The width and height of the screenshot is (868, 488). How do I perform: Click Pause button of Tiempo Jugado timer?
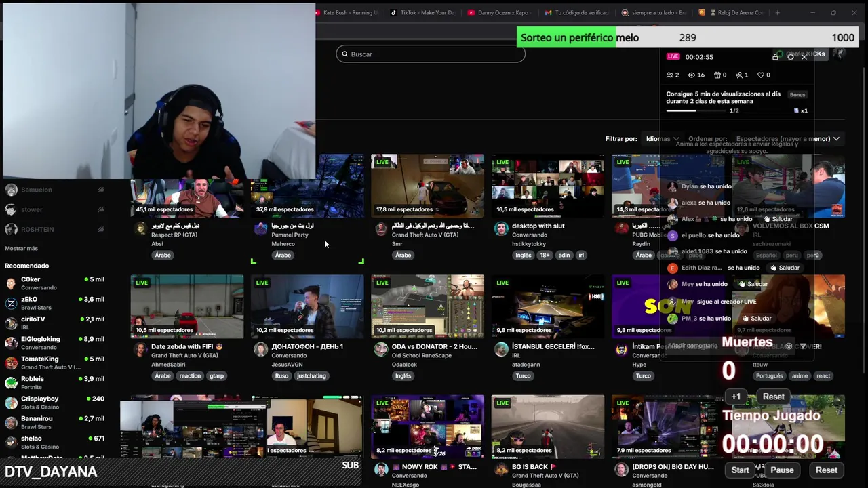782,470
